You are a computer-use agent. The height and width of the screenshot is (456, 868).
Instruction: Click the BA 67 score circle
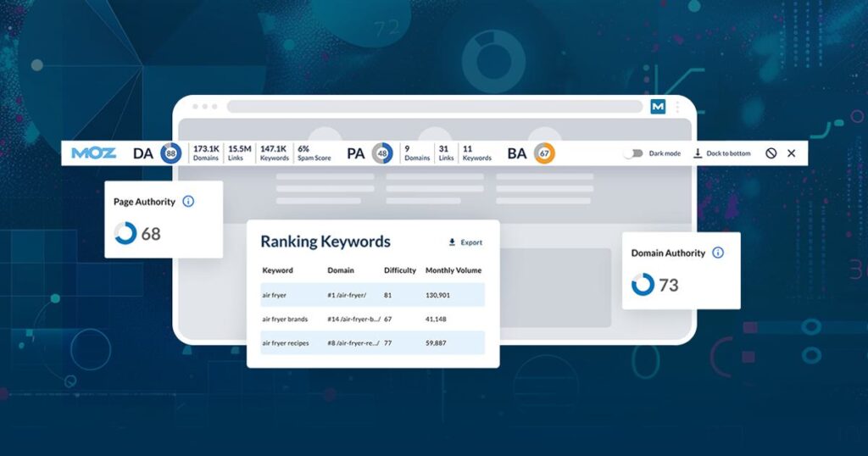544,153
